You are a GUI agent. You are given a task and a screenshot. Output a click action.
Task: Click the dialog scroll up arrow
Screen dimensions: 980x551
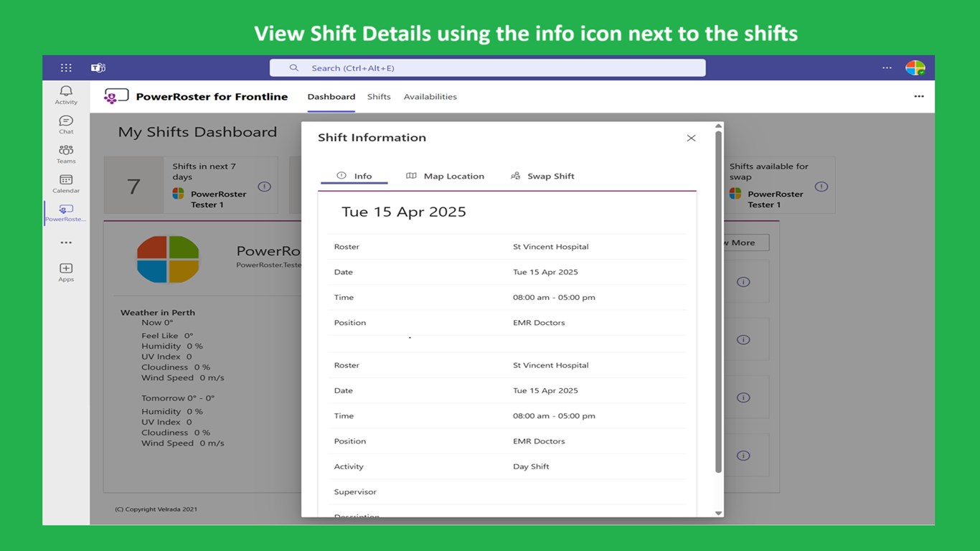tap(718, 126)
